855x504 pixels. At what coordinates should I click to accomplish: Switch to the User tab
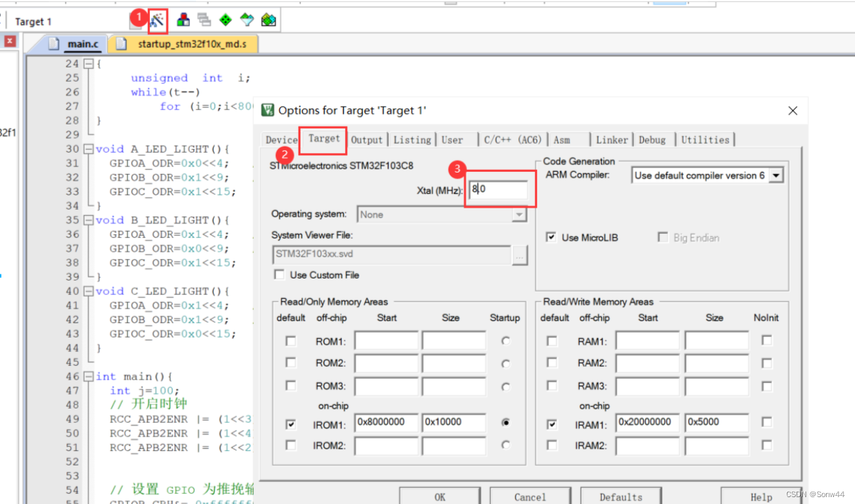click(x=453, y=140)
